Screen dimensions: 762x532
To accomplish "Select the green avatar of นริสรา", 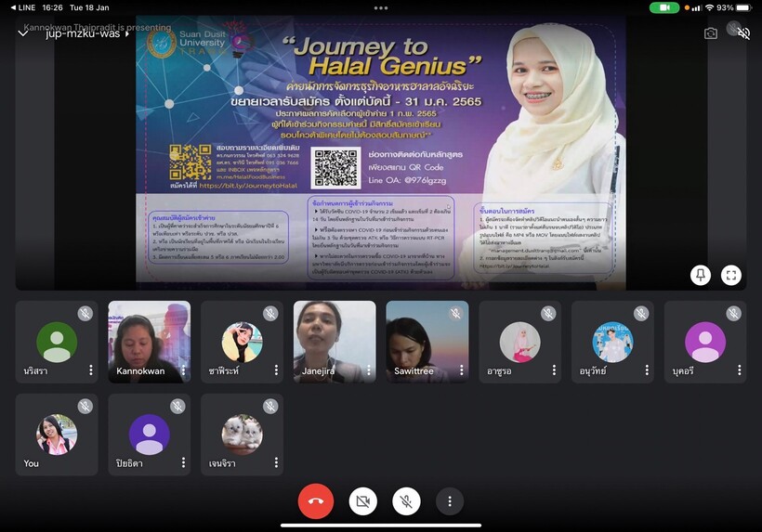I will point(57,343).
